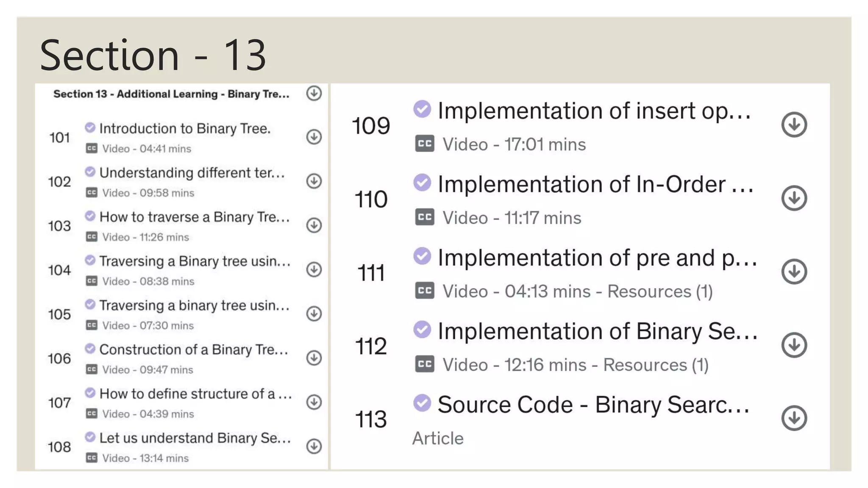Collapse Section 13 Additional Learning header
The height and width of the screenshot is (488, 868).
(x=171, y=94)
